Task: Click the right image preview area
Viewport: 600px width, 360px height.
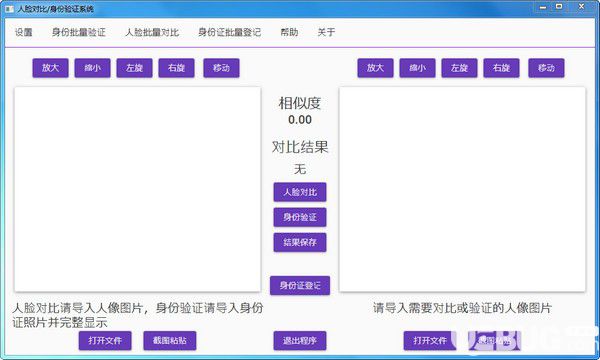Action: tap(462, 189)
